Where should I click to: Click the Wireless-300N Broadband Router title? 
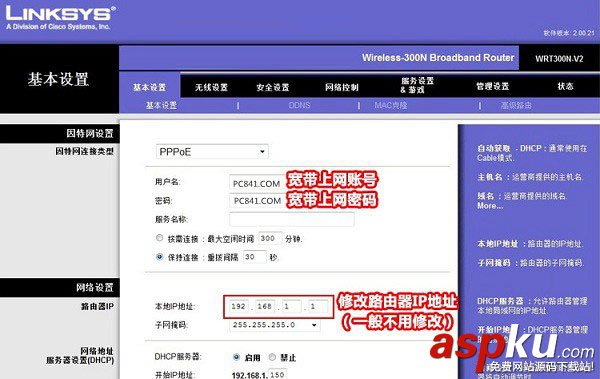click(x=438, y=58)
